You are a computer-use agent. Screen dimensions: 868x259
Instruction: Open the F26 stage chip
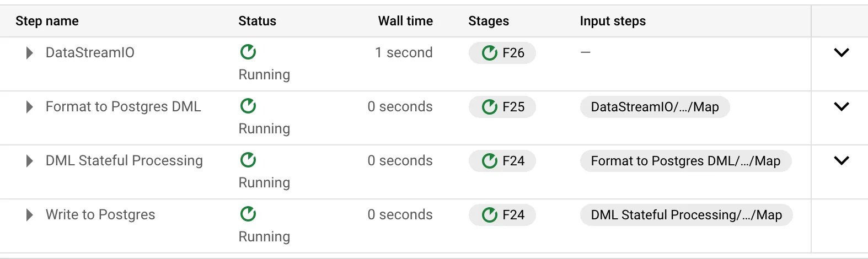click(502, 53)
